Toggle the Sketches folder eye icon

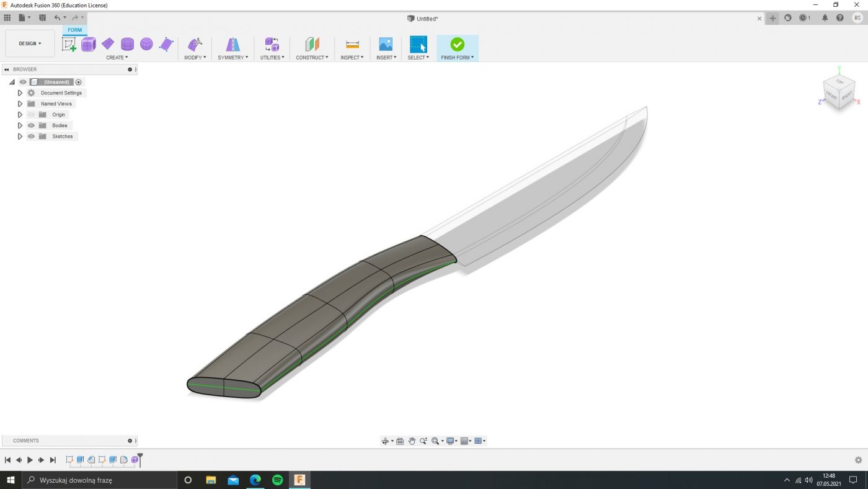pyautogui.click(x=31, y=137)
